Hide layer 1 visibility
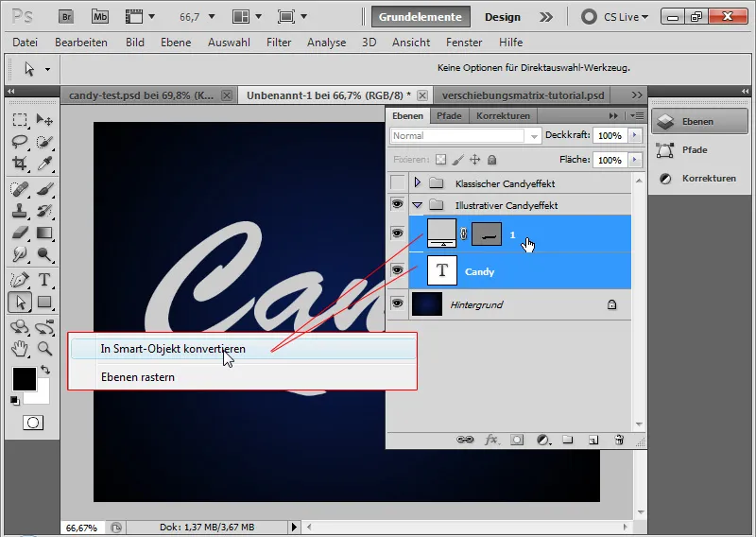 pyautogui.click(x=397, y=234)
